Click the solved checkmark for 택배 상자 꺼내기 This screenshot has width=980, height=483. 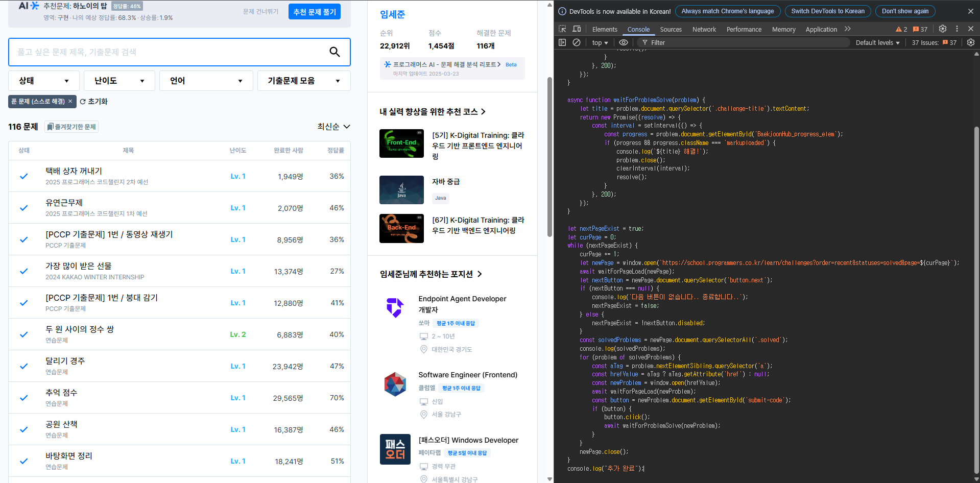[x=23, y=176]
